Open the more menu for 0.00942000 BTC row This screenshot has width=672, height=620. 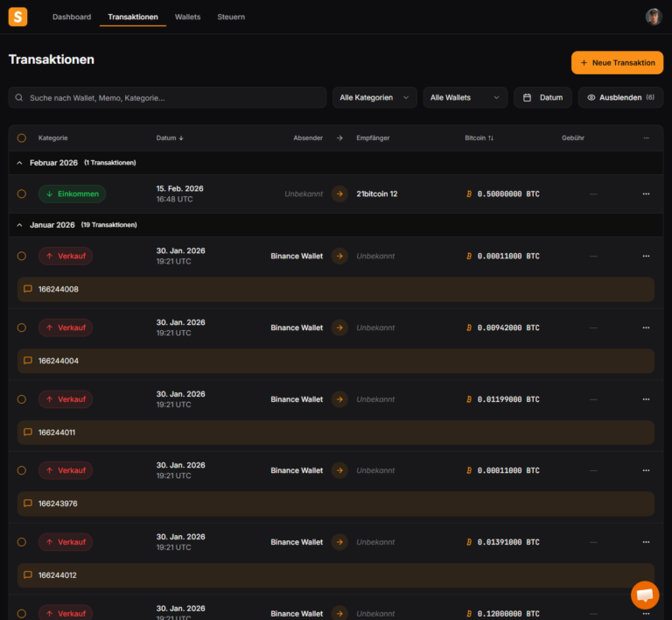point(646,328)
